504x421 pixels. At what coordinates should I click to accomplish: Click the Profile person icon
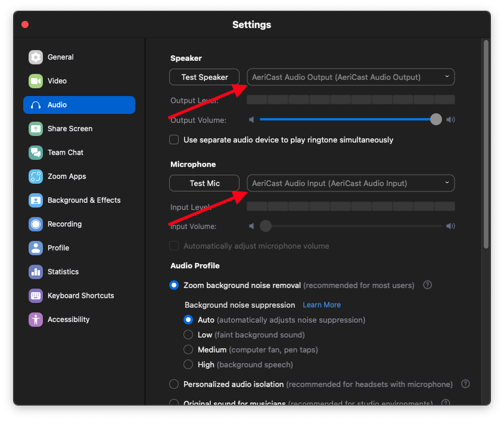[x=36, y=248]
